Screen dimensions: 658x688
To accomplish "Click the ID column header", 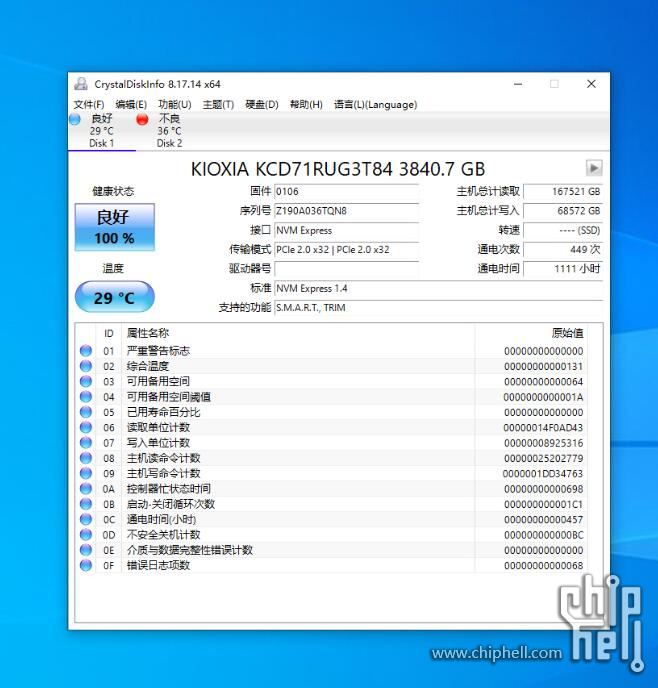I will coord(109,333).
